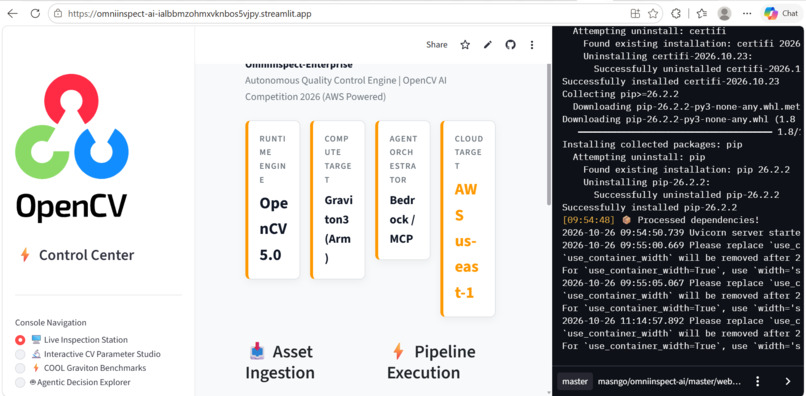This screenshot has width=806, height=396.
Task: Select Agentic Decision Explorer option
Action: click(72, 383)
